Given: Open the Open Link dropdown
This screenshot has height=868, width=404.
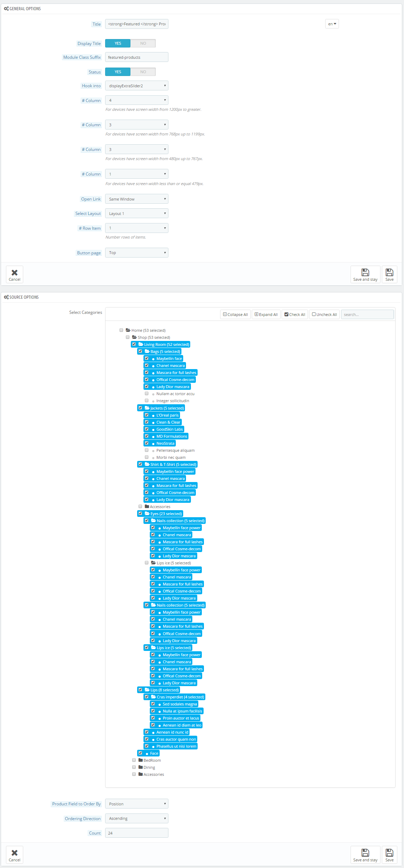Looking at the screenshot, I should click(137, 199).
